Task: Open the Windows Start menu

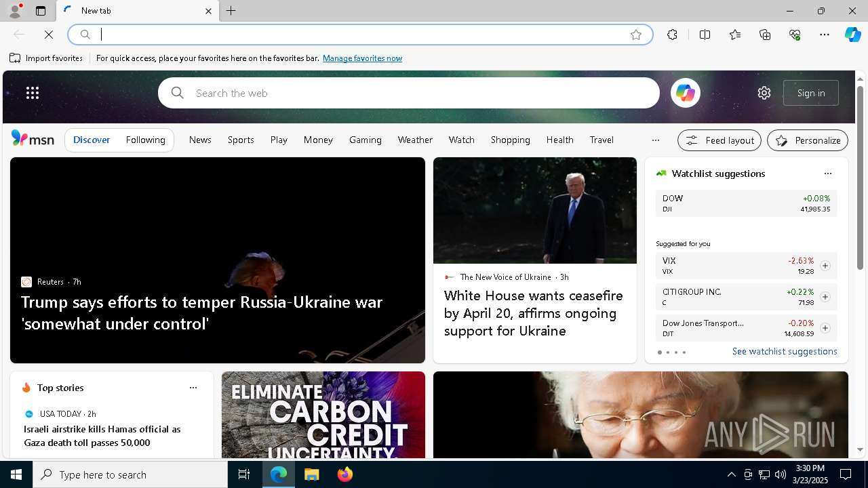Action: click(16, 474)
